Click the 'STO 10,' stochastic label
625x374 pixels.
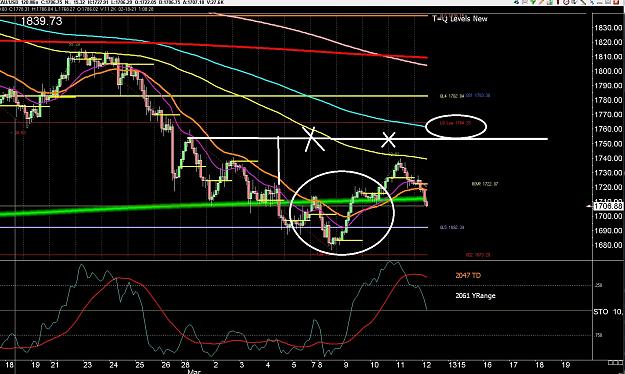pos(608,312)
